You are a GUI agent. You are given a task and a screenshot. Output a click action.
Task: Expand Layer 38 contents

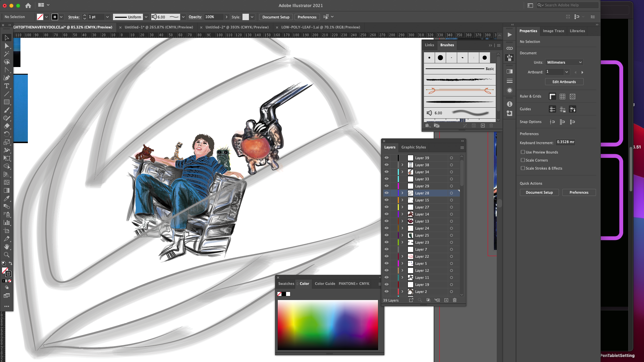tap(402, 165)
